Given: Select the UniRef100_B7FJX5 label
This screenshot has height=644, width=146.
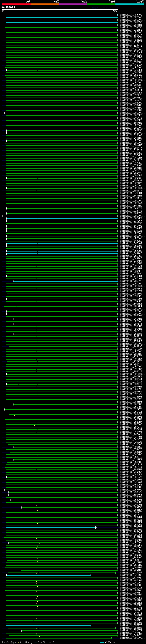Looking at the screenshot, I should coord(131,316).
